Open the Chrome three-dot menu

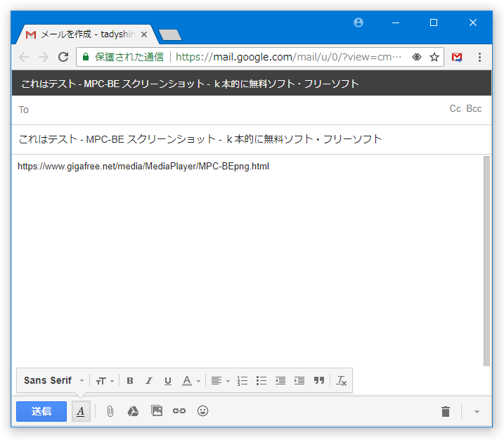tap(479, 57)
